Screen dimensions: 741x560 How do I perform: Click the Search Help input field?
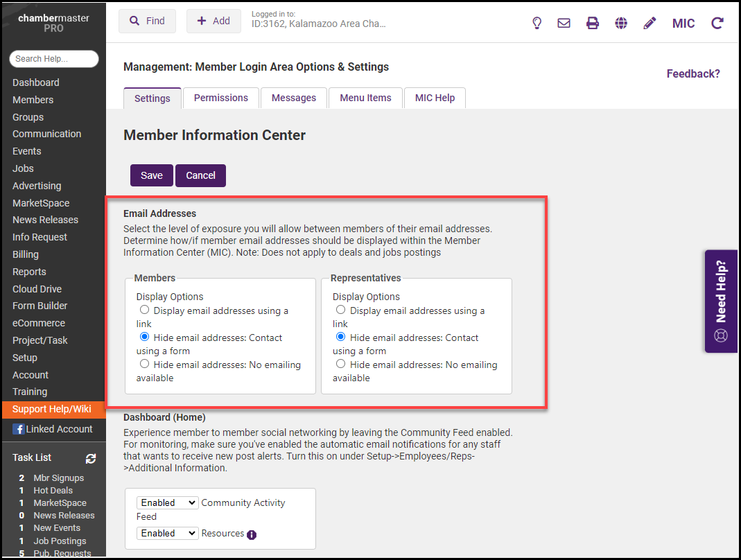click(54, 59)
